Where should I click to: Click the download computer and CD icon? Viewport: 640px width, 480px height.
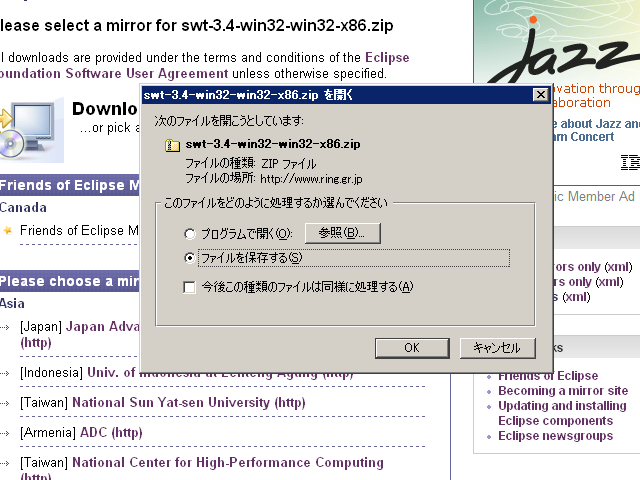coord(32,130)
